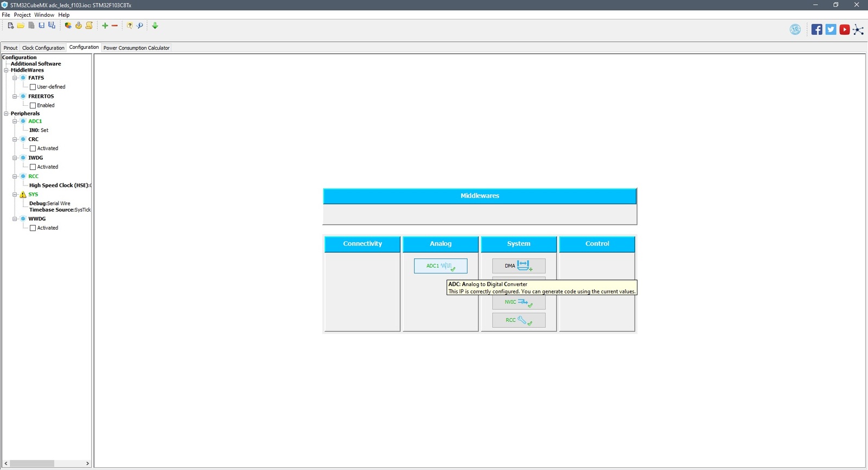Click the green down arrow update icon
The image size is (868, 470).
pyautogui.click(x=155, y=26)
